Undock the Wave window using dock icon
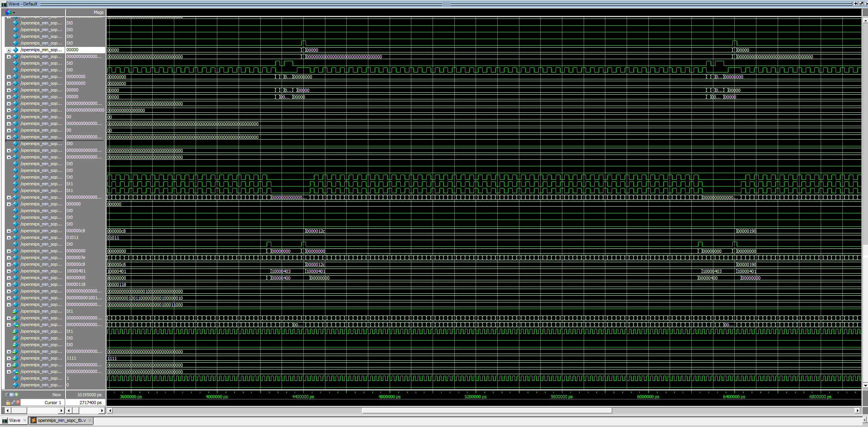 (861, 4)
